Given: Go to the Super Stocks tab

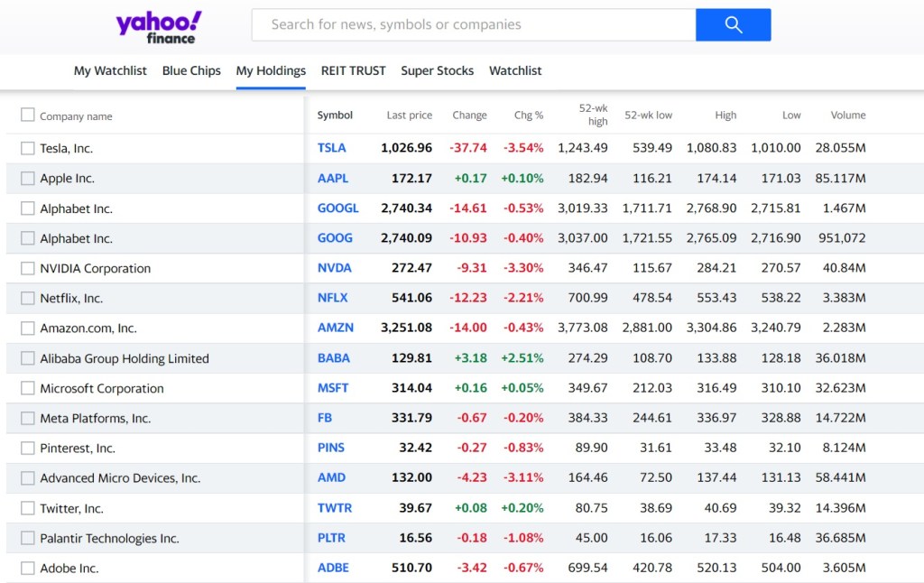Looking at the screenshot, I should [x=437, y=70].
